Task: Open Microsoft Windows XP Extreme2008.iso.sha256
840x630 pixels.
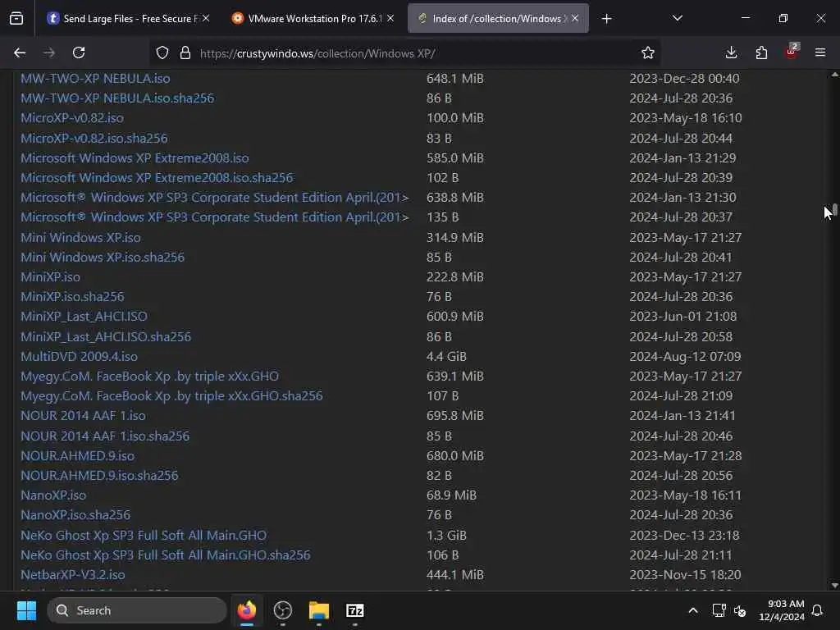Action: (157, 177)
